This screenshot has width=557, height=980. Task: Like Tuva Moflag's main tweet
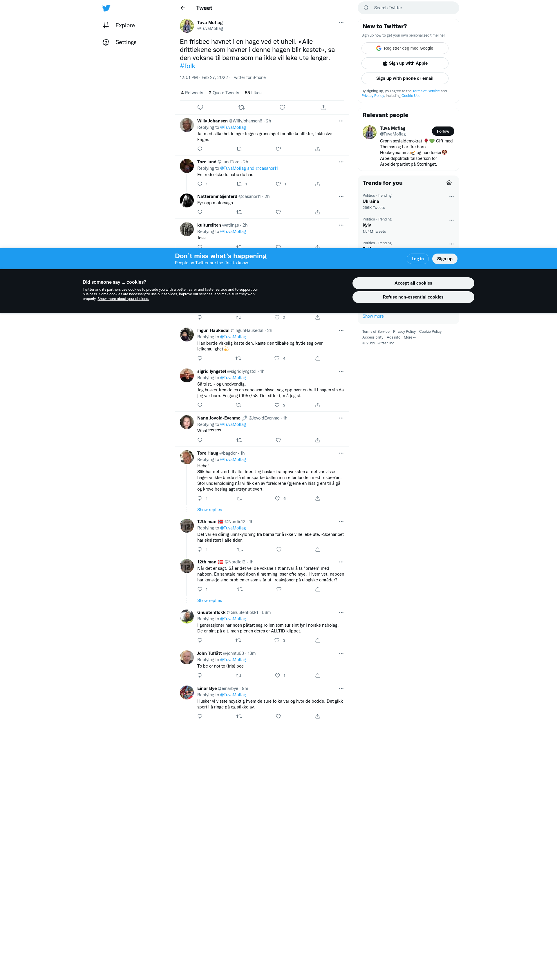tap(282, 107)
